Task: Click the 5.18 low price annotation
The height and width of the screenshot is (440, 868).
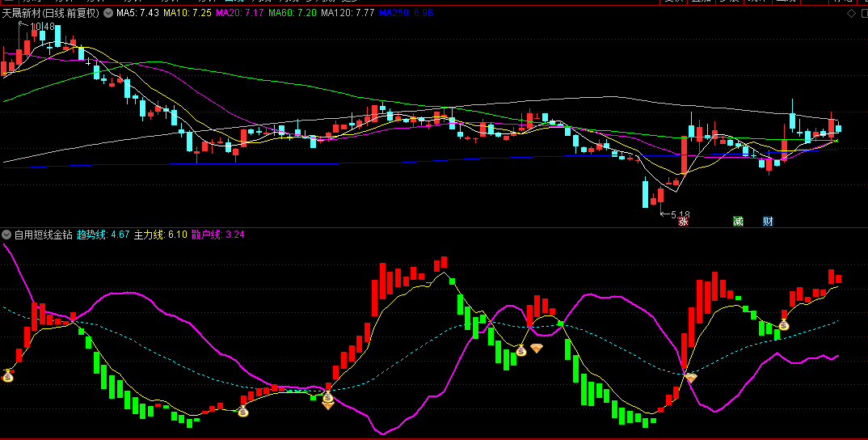Action: [x=680, y=214]
